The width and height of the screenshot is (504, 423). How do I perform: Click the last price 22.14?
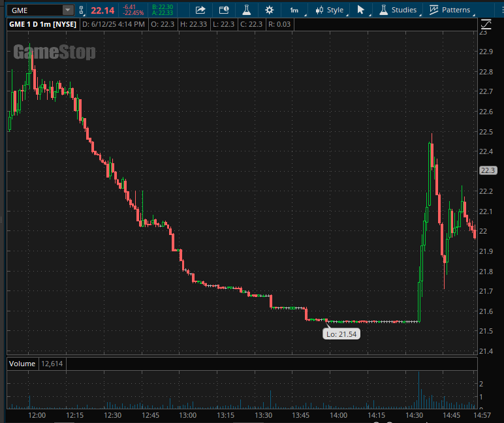click(x=102, y=10)
